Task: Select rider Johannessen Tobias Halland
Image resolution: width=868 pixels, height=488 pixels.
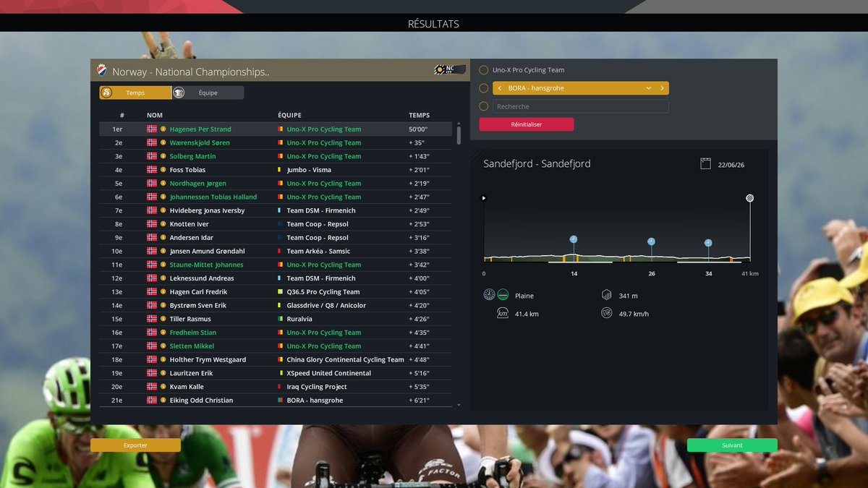Action: (x=213, y=197)
